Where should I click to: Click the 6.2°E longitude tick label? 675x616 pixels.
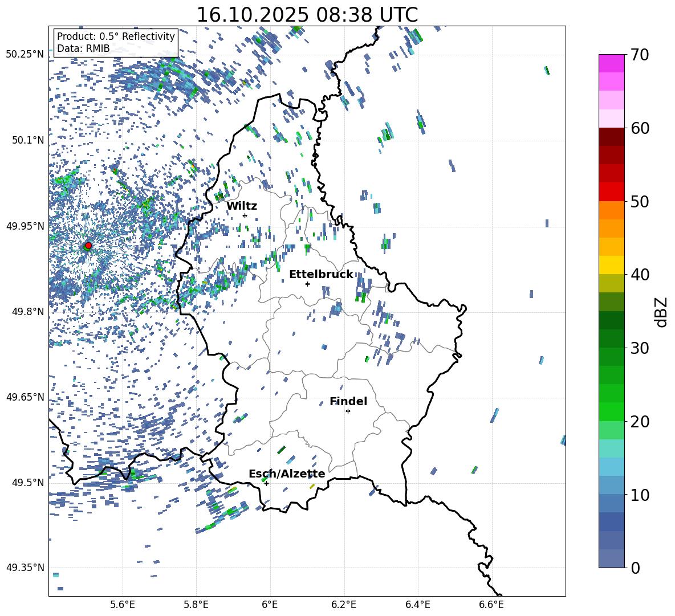tap(344, 604)
